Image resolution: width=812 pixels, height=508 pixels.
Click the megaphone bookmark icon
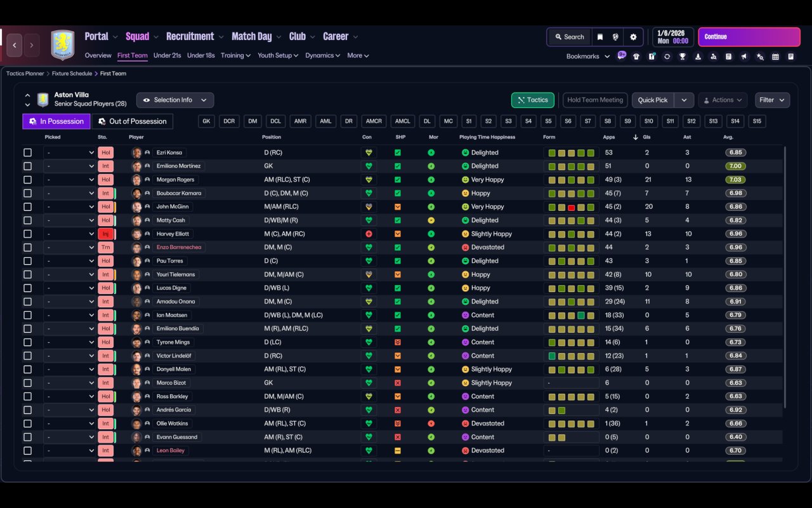[x=744, y=57]
